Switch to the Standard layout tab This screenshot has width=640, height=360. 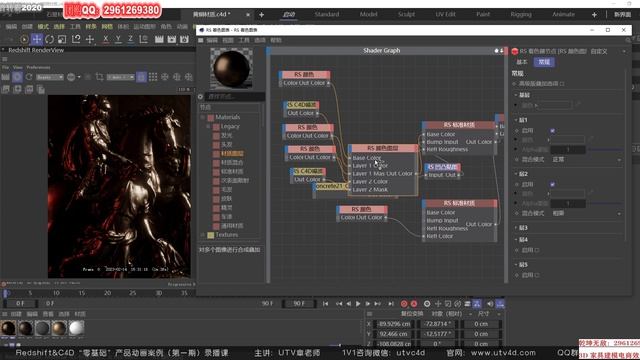[327, 14]
